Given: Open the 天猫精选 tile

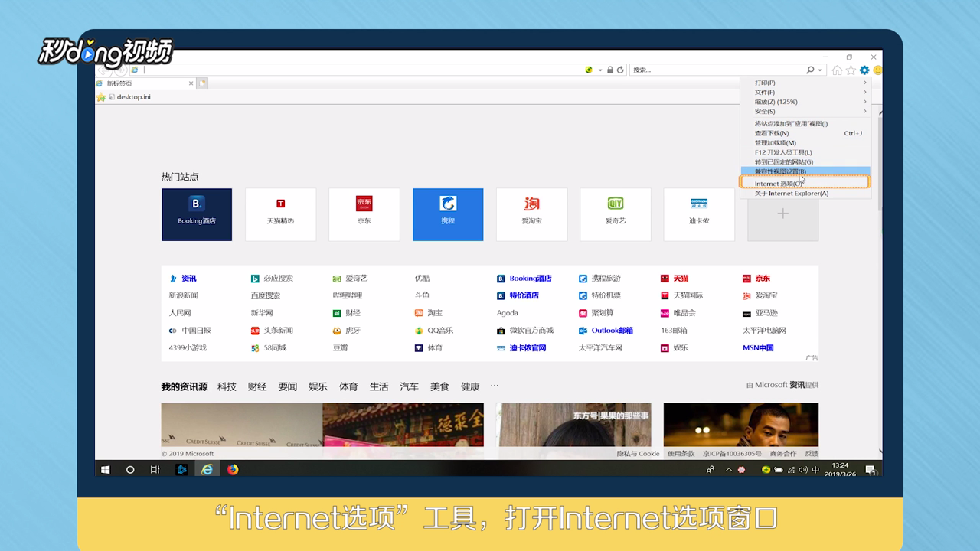Looking at the screenshot, I should (x=280, y=214).
